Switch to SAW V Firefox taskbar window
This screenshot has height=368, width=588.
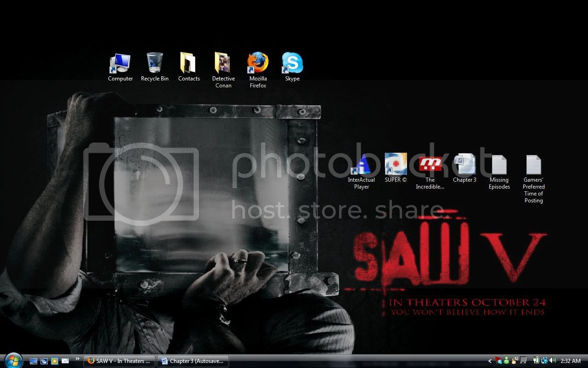(119, 361)
